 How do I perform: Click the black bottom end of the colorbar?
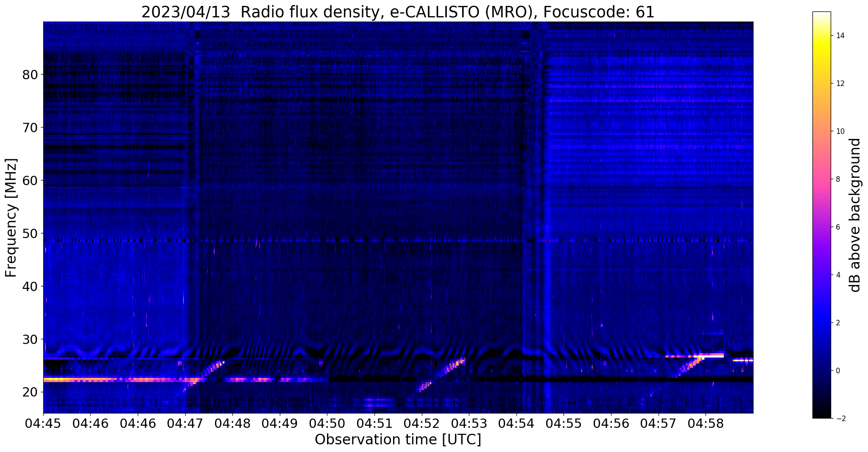coord(821,415)
